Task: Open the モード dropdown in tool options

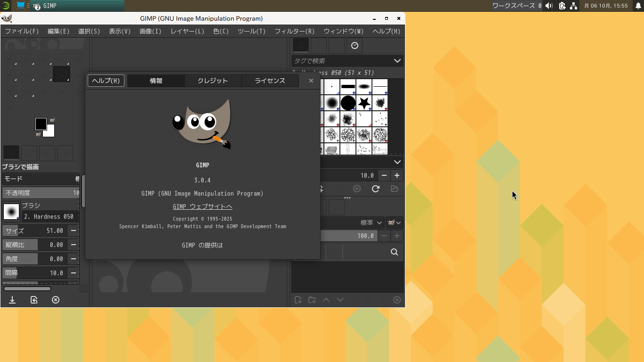Action: pyautogui.click(x=41, y=179)
